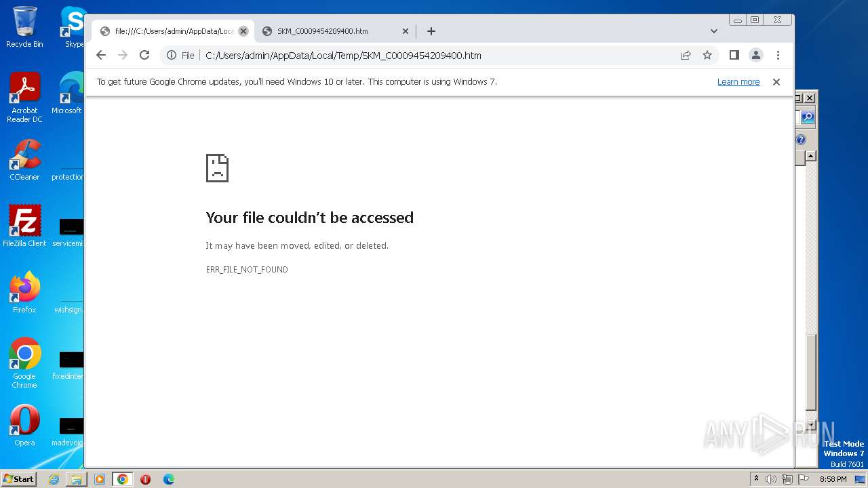Open the servicemis desktop file
The width and height of the screenshot is (868, 488).
[x=69, y=232]
